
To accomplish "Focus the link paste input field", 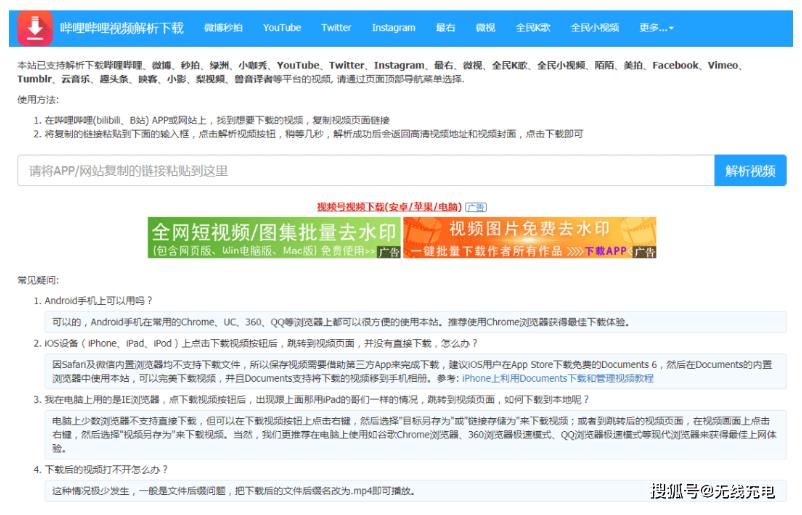I will click(x=366, y=170).
